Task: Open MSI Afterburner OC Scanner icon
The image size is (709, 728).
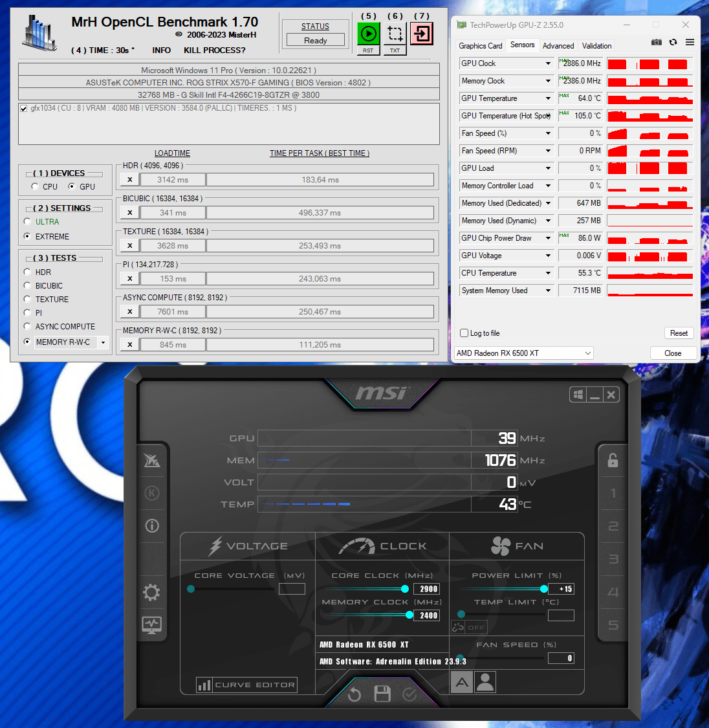Action: coord(152,460)
